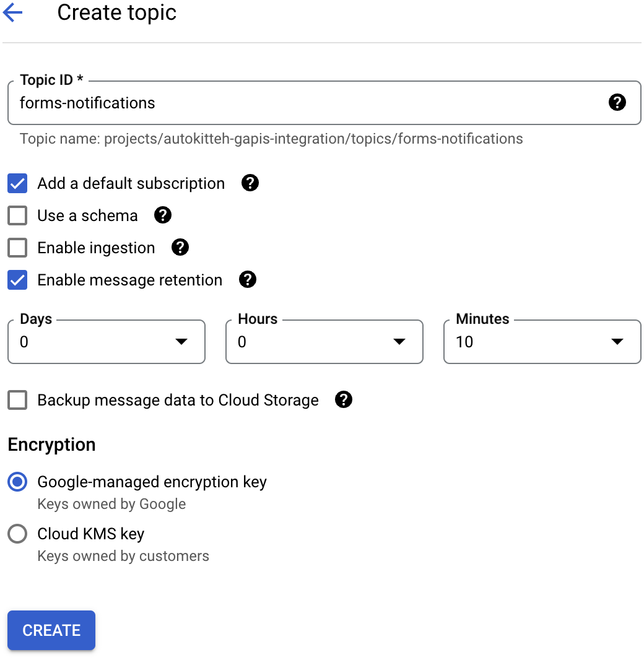Check Backup message data to Cloud Storage

pyautogui.click(x=17, y=400)
